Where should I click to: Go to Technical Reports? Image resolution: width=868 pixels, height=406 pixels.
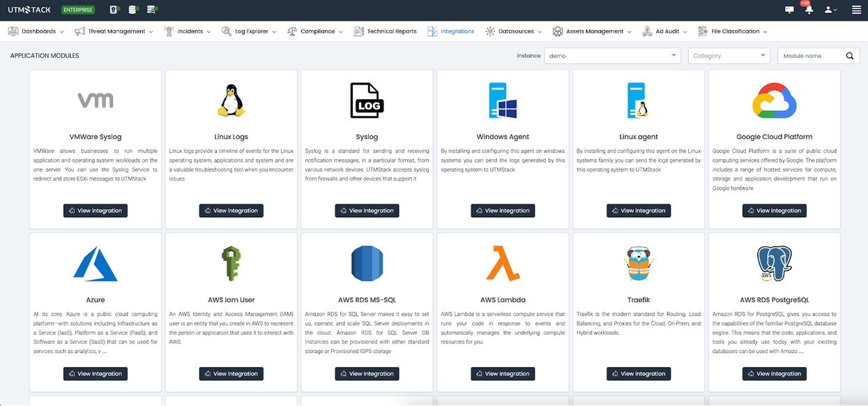click(385, 31)
